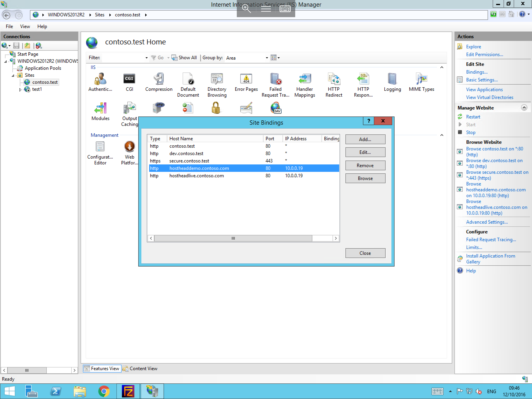Select Application Pools in Connections tree

tap(43, 68)
